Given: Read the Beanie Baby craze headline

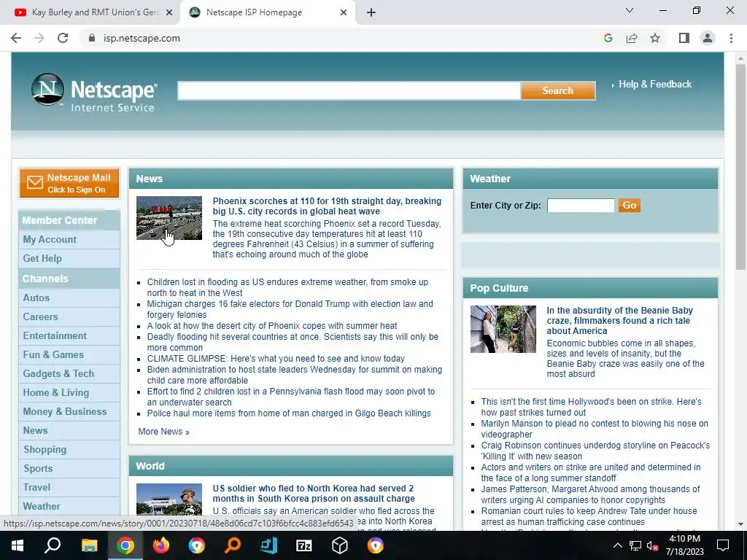Looking at the screenshot, I should (x=619, y=321).
